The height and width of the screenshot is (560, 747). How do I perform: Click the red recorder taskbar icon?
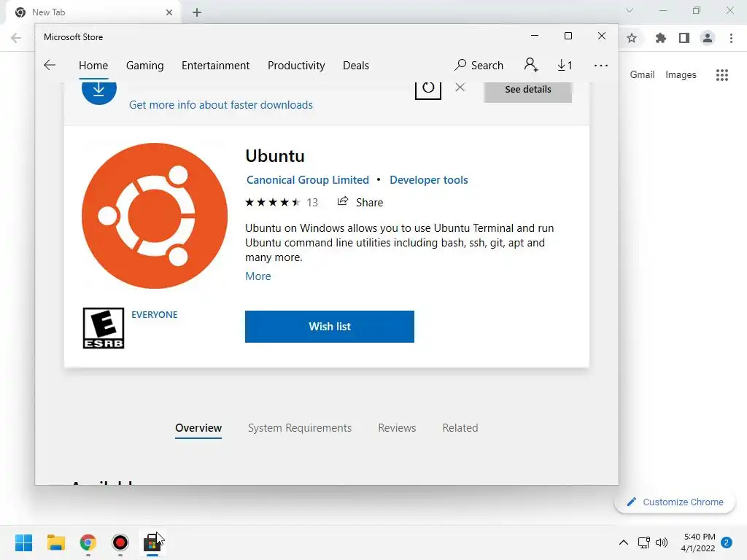120,542
